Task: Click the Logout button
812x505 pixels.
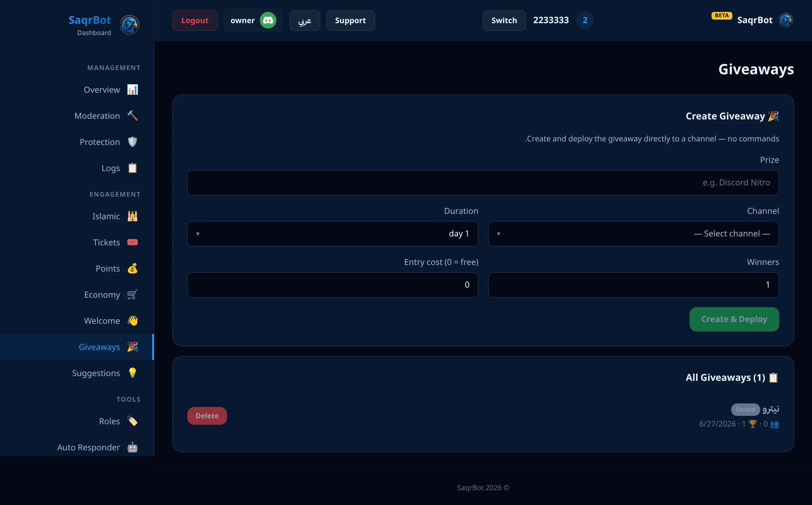Action: [195, 20]
